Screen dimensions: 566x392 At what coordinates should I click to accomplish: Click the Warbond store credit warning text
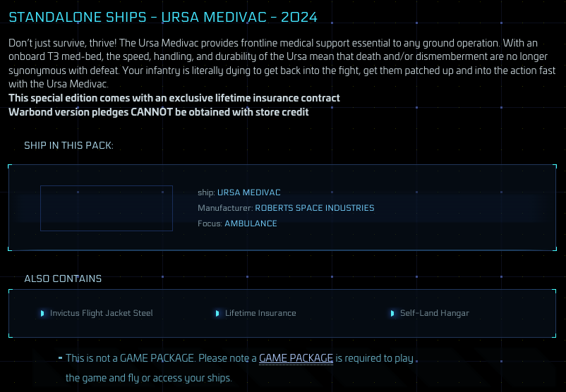click(x=159, y=112)
